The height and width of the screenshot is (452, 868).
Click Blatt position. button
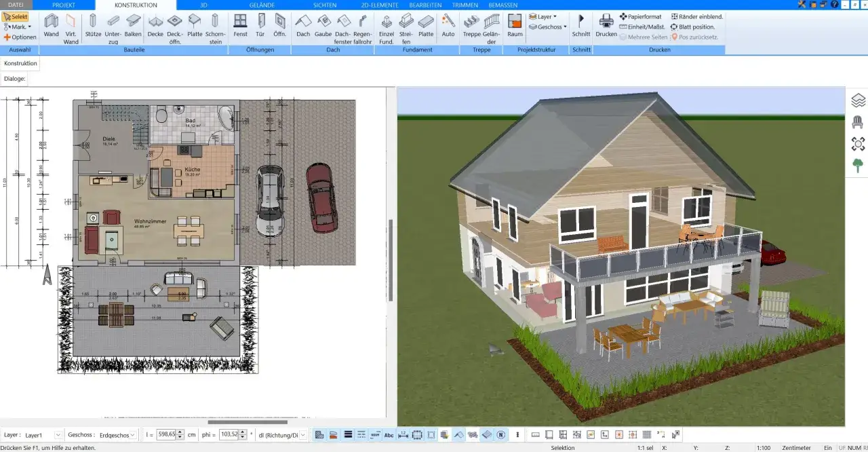click(692, 26)
